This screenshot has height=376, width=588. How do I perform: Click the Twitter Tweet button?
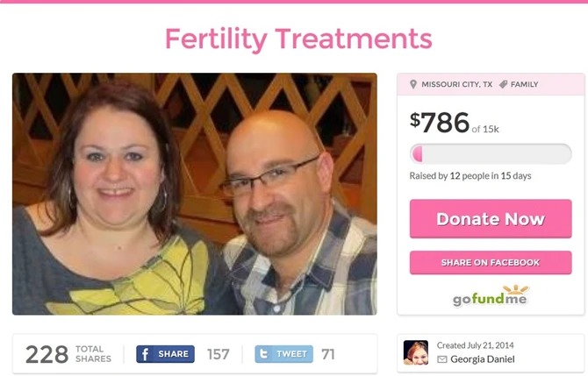tap(283, 354)
